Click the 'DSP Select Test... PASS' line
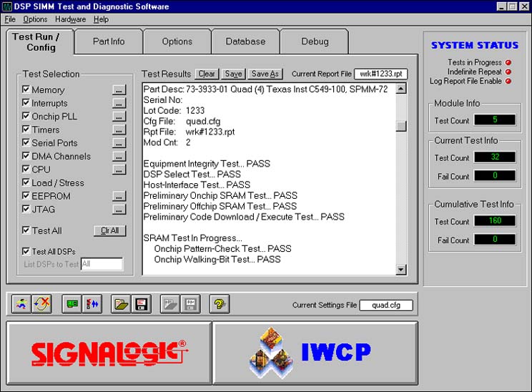The width and height of the screenshot is (532, 392). click(x=192, y=174)
